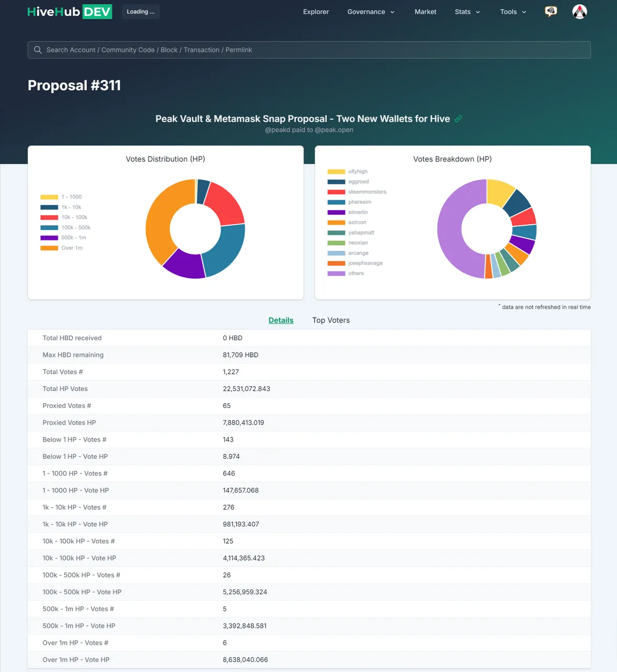Open the chat bubble icon in header
This screenshot has width=617, height=672.
tap(551, 12)
